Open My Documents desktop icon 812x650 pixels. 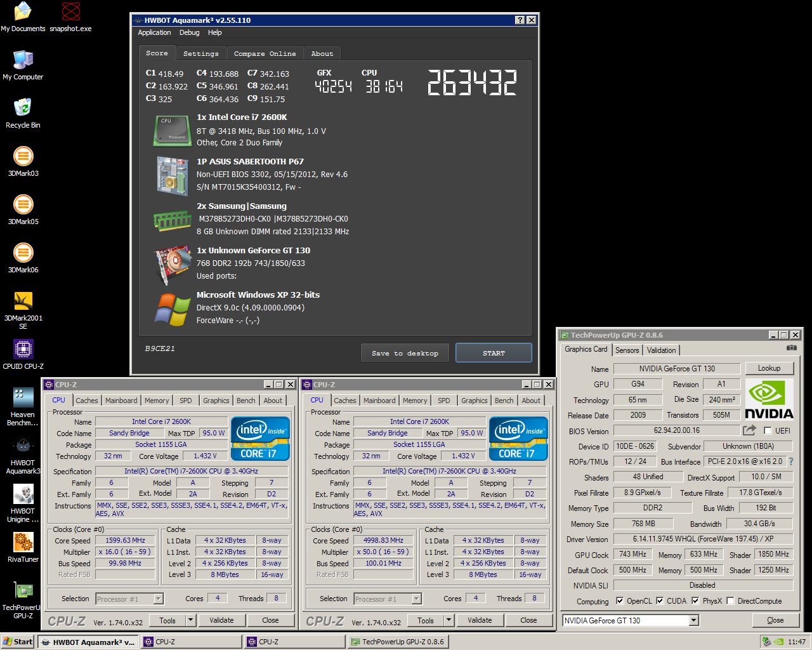(23, 17)
